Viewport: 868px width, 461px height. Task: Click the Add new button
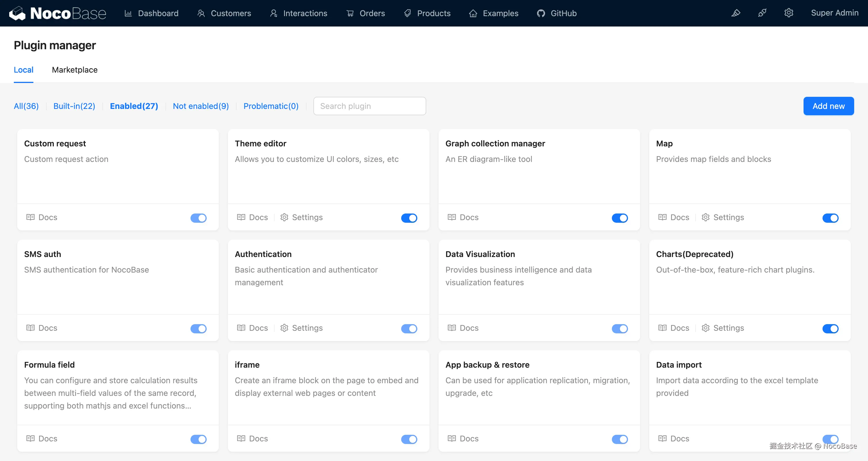coord(828,106)
